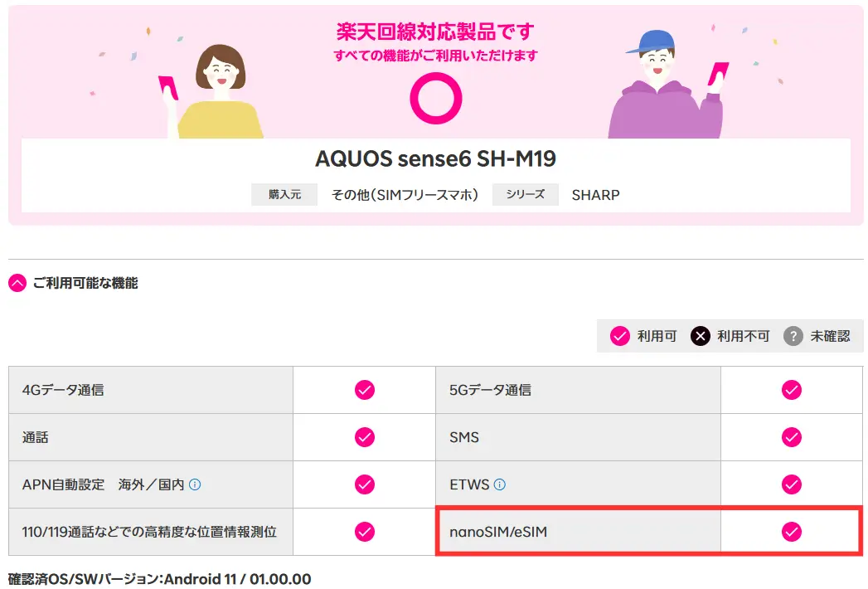Click the ご利用可能な機能 heading text
Image resolution: width=868 pixels, height=589 pixels.
coord(85,284)
